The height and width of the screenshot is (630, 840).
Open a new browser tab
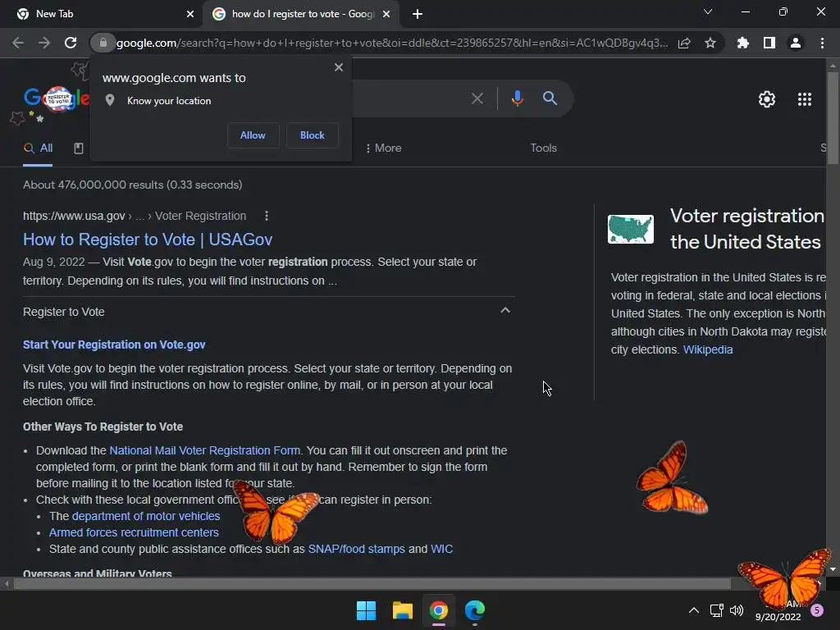pyautogui.click(x=418, y=14)
